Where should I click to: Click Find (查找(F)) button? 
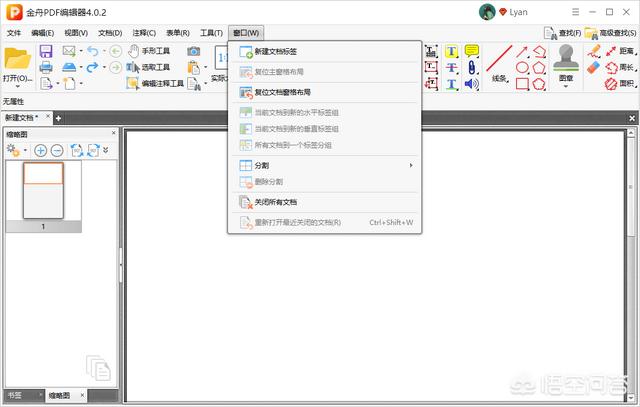[x=562, y=33]
